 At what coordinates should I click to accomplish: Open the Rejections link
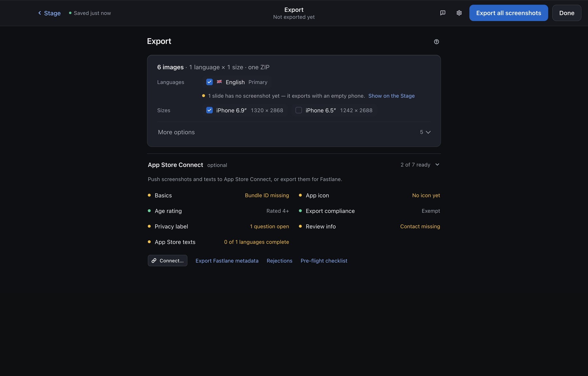pyautogui.click(x=279, y=261)
